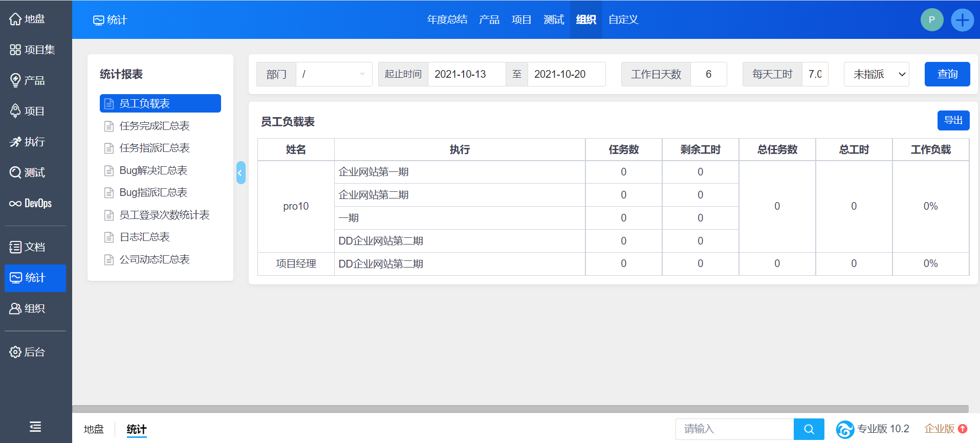This screenshot has height=443, width=980.
Task: Click document icon beside 任务指派汇总表
Action: (109, 148)
